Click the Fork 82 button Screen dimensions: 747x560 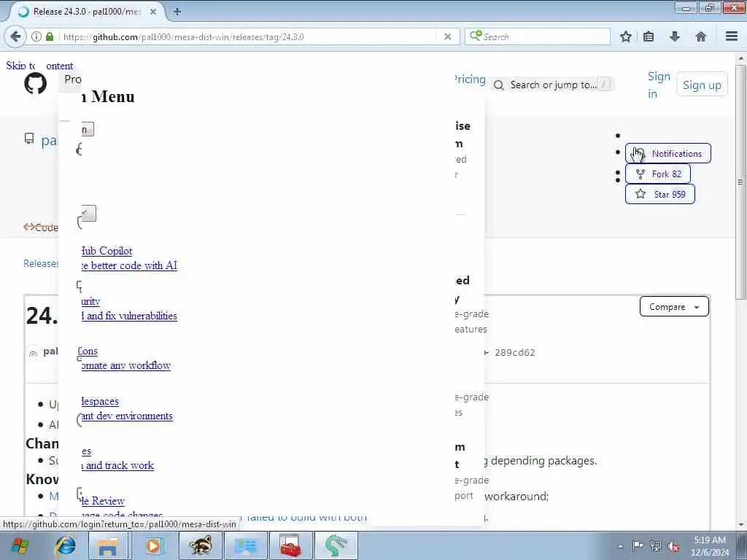658,174
